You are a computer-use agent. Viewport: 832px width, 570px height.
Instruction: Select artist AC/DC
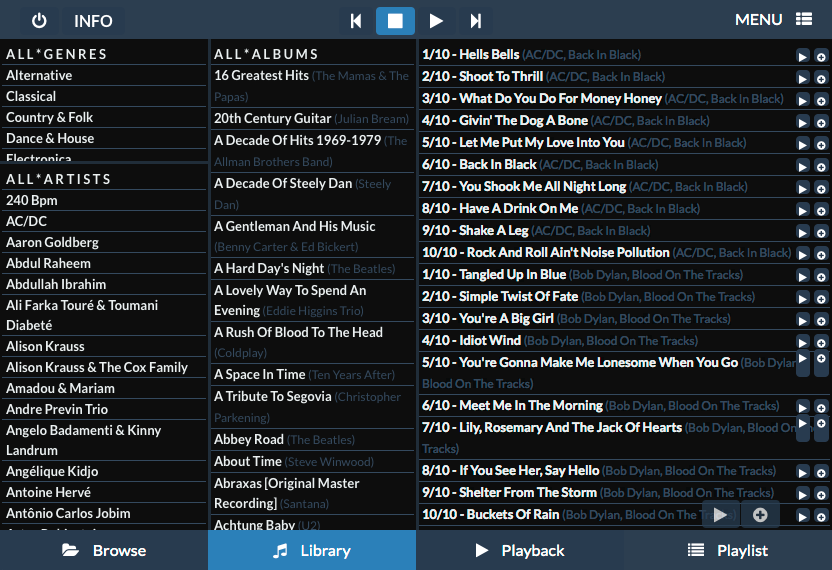coord(104,221)
